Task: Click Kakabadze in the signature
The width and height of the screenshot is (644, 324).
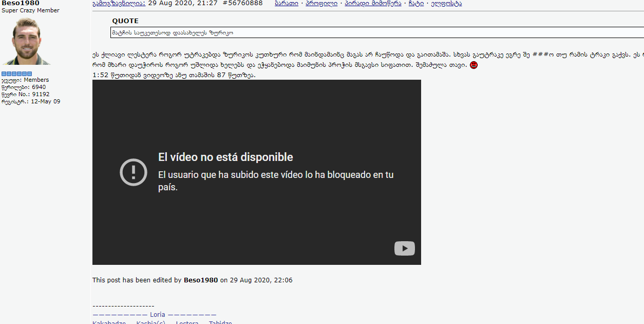Action: pos(109,322)
